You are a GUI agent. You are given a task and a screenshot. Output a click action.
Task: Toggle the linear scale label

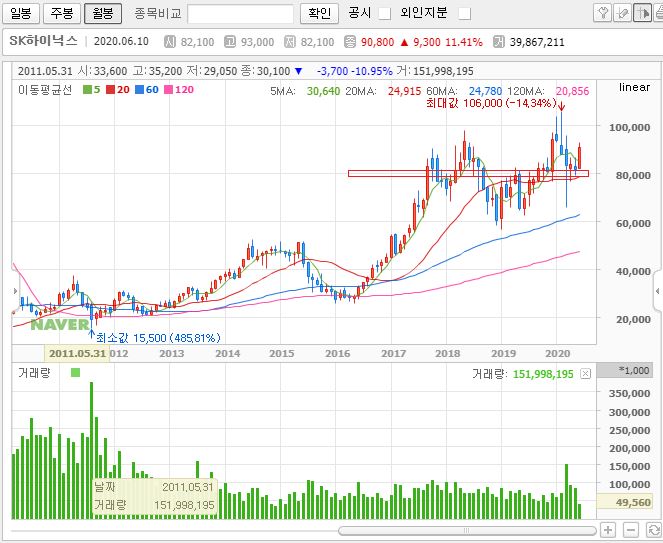pos(634,87)
